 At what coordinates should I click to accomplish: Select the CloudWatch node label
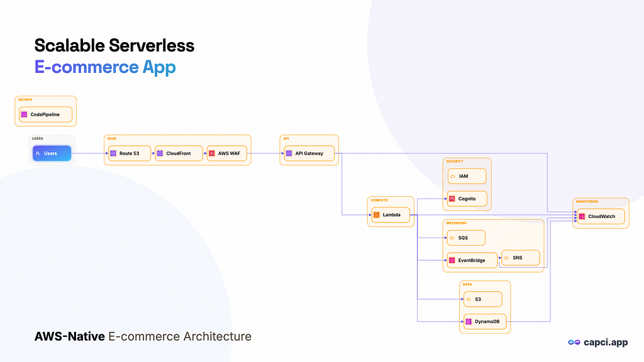602,216
